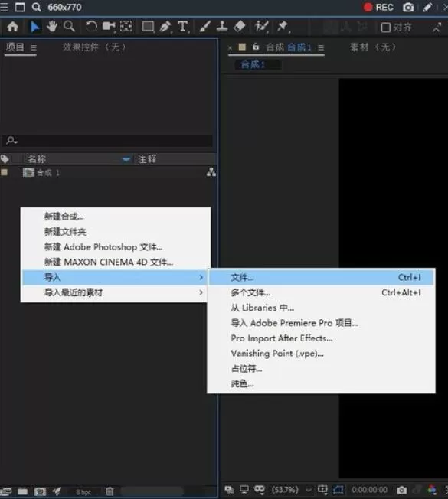Open the grid and guide options icon
Image resolution: width=448 pixels, height=499 pixels.
[x=322, y=489]
